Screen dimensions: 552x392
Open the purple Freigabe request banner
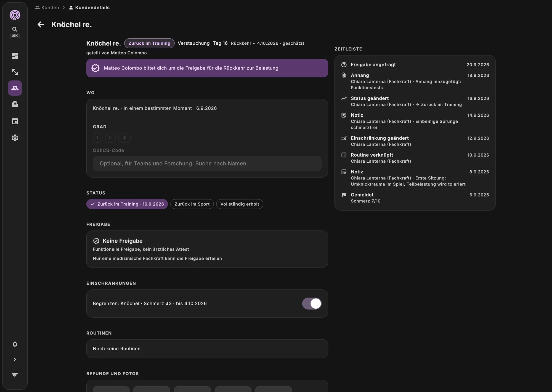pos(207,68)
